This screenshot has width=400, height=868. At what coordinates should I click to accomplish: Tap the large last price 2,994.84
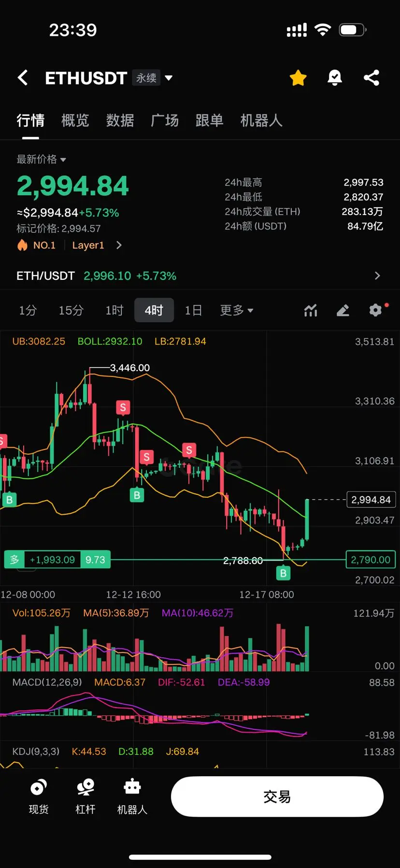click(72, 186)
